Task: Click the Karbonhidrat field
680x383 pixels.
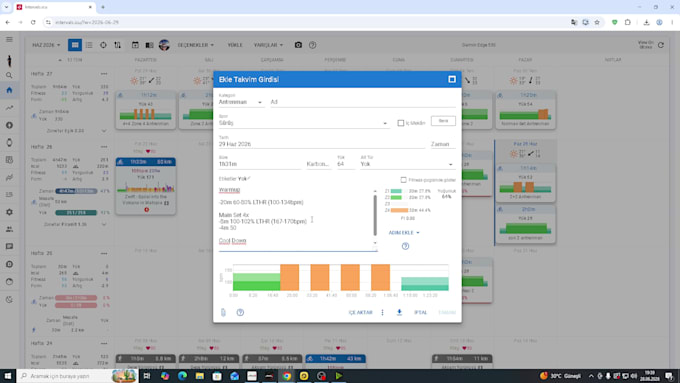Action: pyautogui.click(x=318, y=164)
